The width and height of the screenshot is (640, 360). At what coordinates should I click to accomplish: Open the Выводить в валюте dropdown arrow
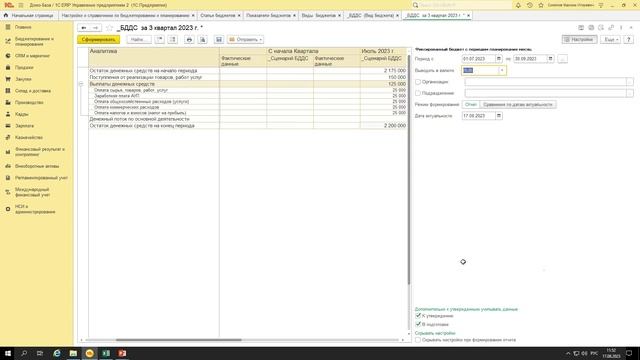point(502,71)
